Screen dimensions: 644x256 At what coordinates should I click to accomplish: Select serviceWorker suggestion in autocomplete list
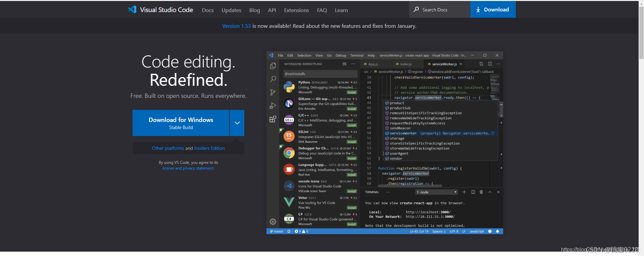[441, 133]
